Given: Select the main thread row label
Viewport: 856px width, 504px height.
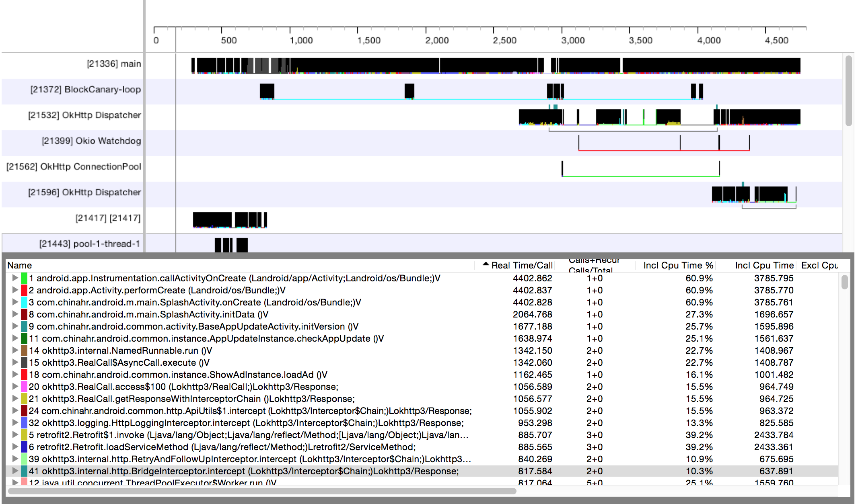Looking at the screenshot, I should [x=114, y=64].
